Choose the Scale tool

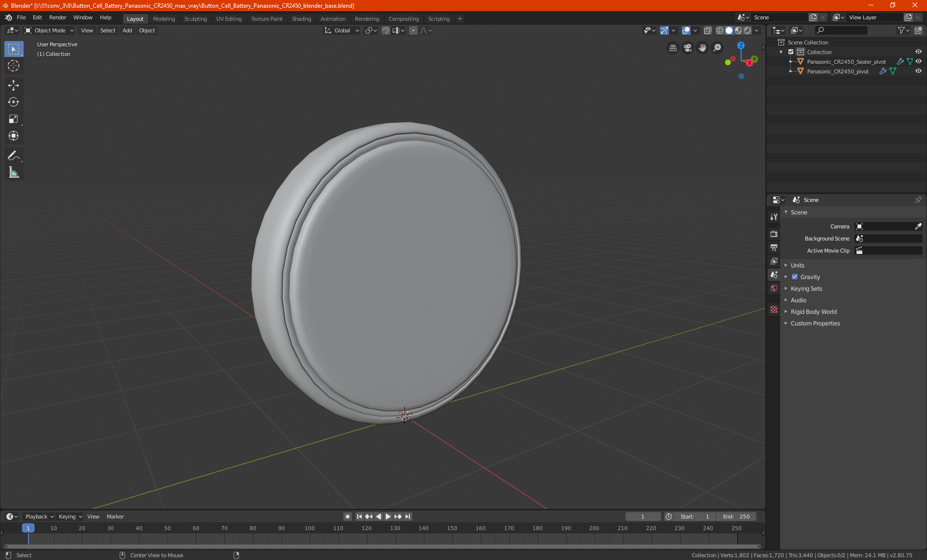point(14,119)
